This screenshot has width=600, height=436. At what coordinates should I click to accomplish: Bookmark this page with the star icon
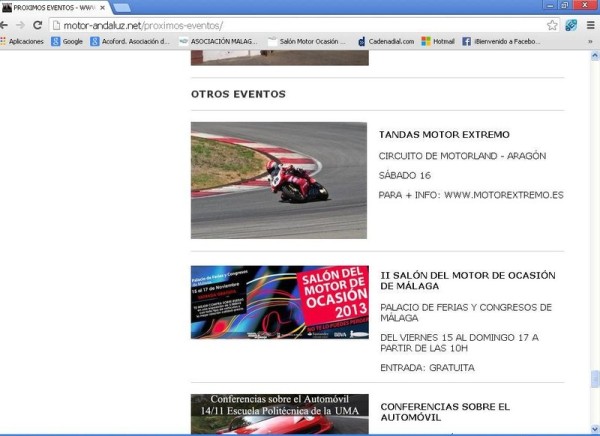552,25
